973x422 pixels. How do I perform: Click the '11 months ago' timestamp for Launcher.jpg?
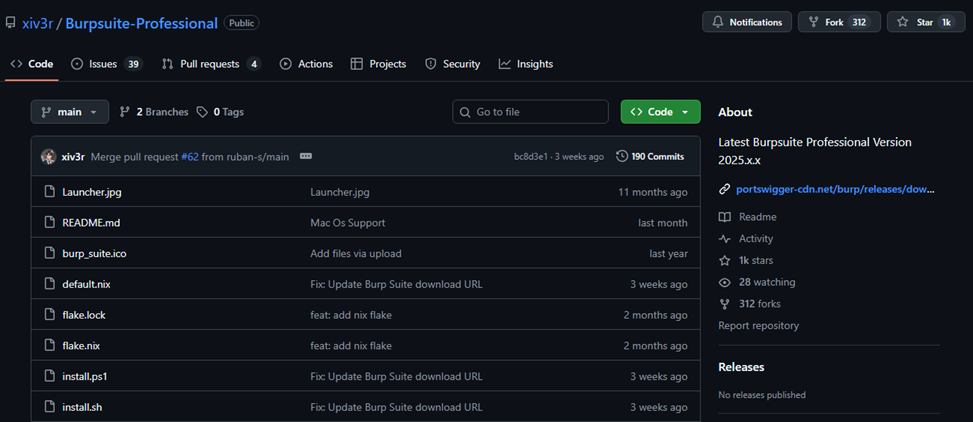[x=652, y=192]
